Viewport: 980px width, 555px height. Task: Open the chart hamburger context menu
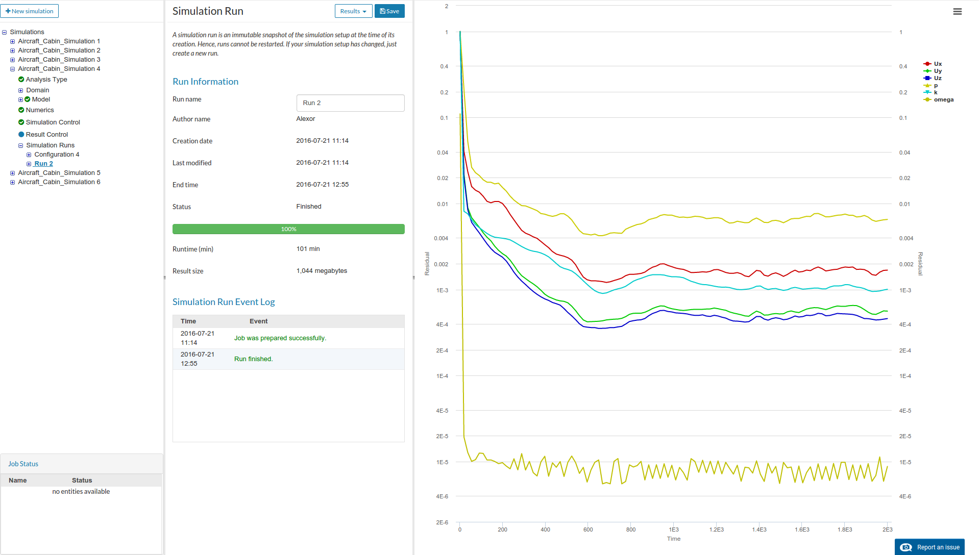click(x=957, y=11)
